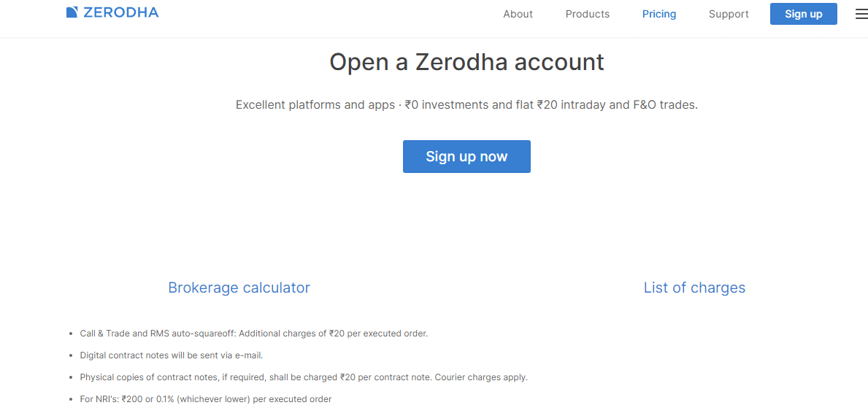Click the blue Zerodha emblem icon

(x=72, y=12)
